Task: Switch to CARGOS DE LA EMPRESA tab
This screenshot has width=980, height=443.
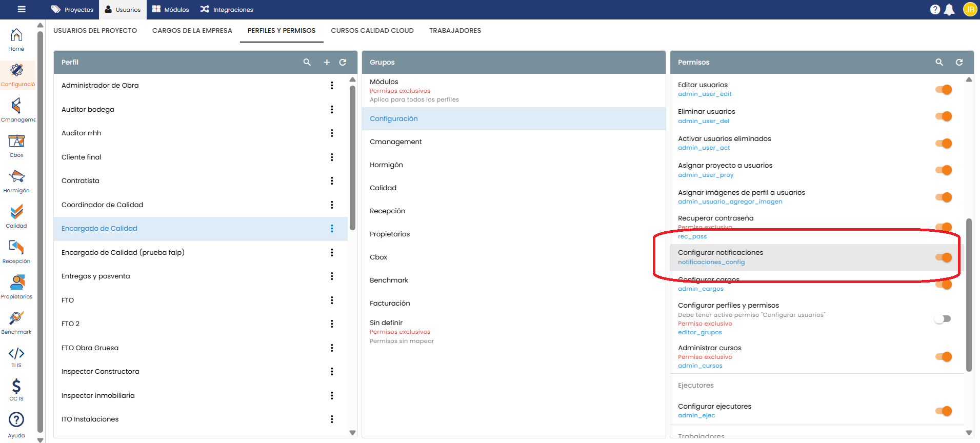Action: [x=192, y=31]
